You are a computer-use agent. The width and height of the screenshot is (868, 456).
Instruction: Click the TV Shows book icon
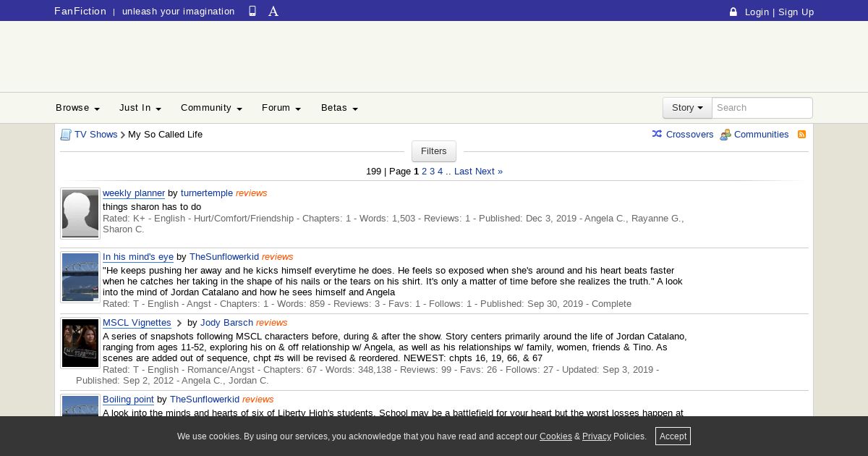tap(66, 135)
